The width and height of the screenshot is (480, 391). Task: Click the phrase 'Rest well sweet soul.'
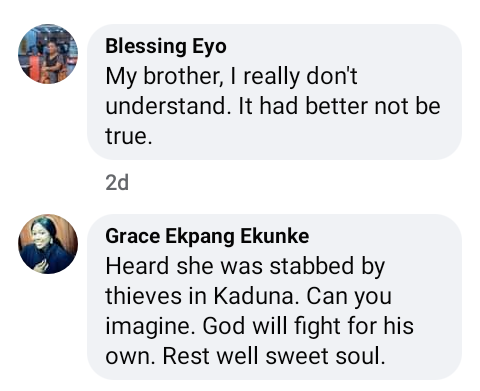coord(274,356)
